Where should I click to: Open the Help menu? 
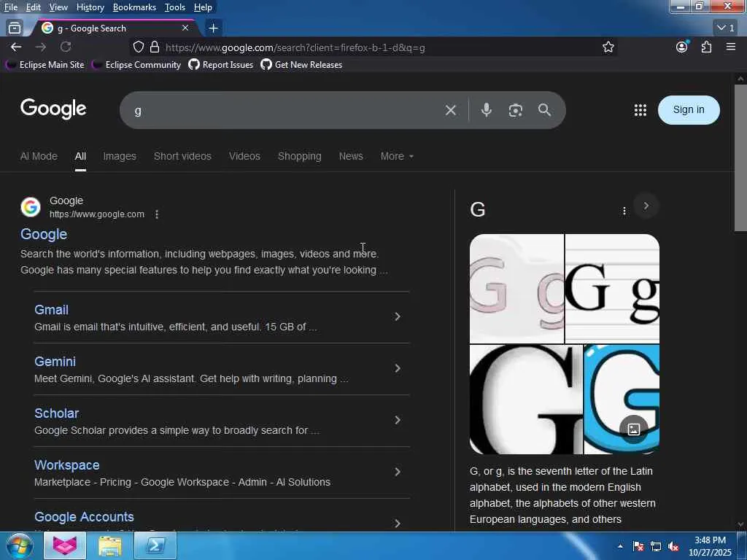pos(203,7)
